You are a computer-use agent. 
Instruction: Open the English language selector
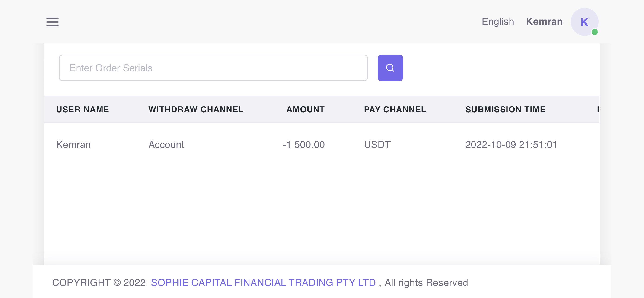tap(498, 22)
